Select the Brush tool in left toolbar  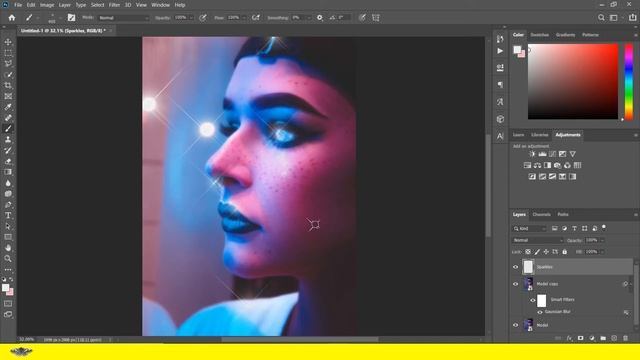[x=8, y=129]
